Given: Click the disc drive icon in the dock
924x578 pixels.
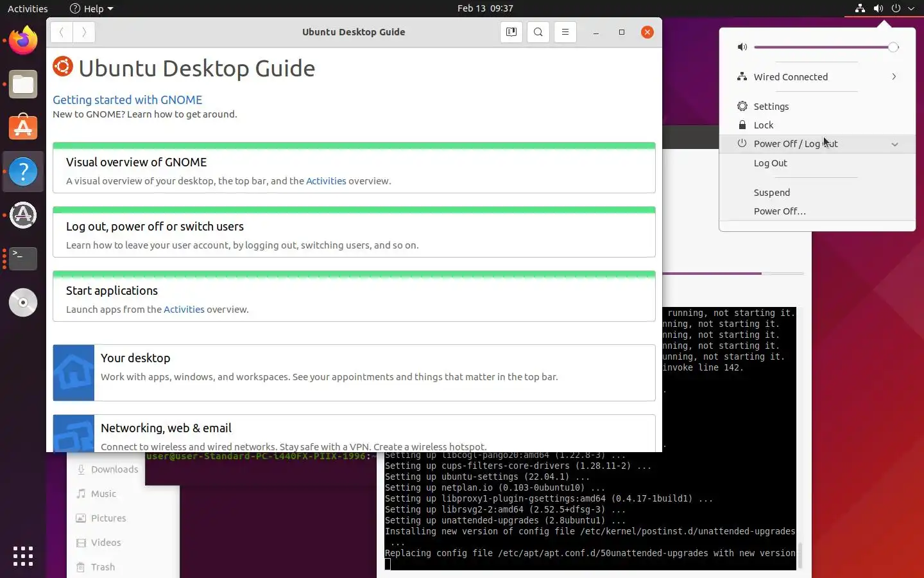Looking at the screenshot, I should tap(23, 302).
